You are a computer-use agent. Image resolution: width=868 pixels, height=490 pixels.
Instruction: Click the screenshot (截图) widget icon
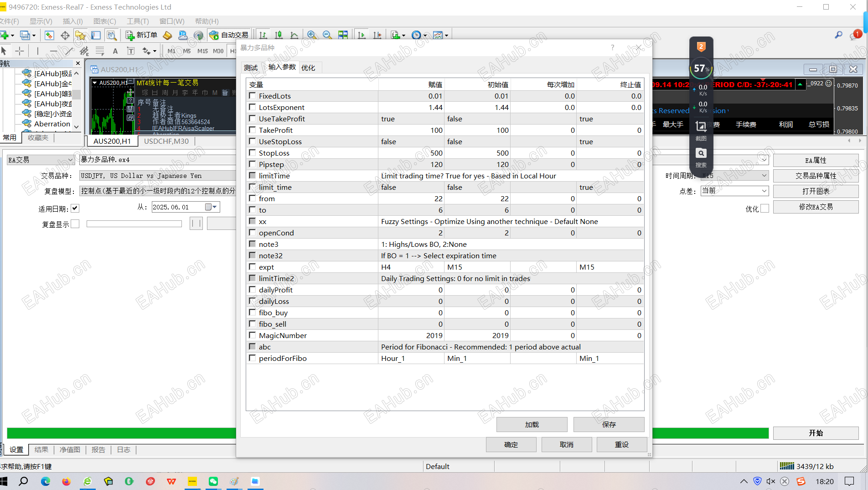[701, 130]
